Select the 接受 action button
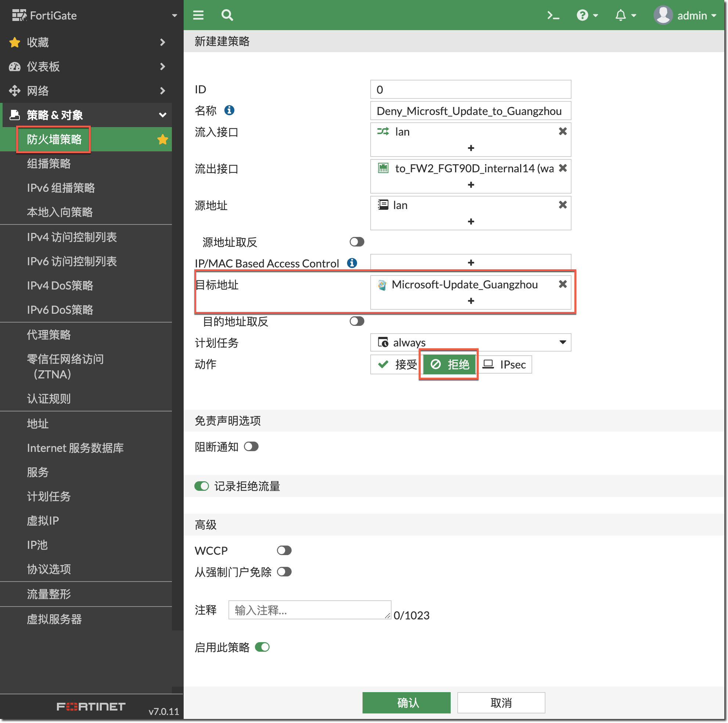Screen dimensions: 728x723 pos(396,364)
